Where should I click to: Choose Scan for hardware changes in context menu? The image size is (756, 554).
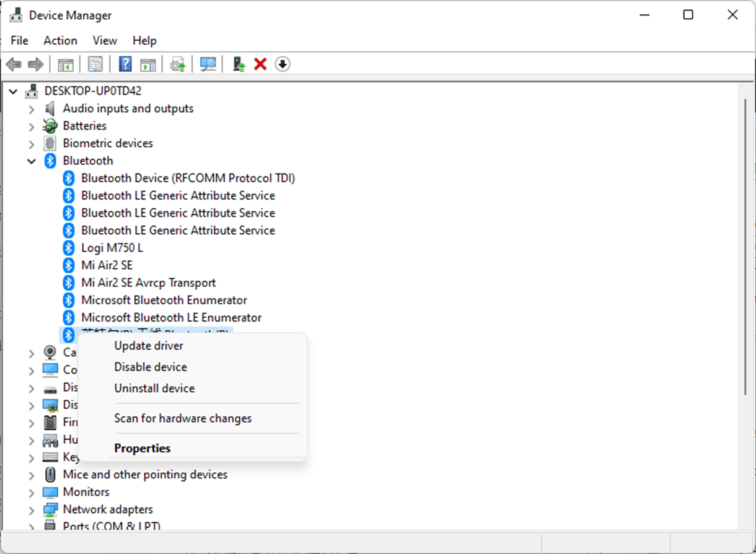coord(193,418)
